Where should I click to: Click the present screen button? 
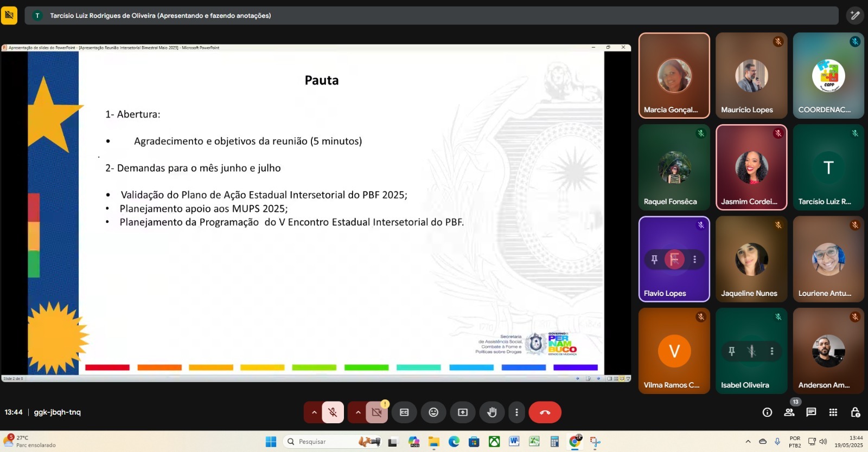point(463,412)
